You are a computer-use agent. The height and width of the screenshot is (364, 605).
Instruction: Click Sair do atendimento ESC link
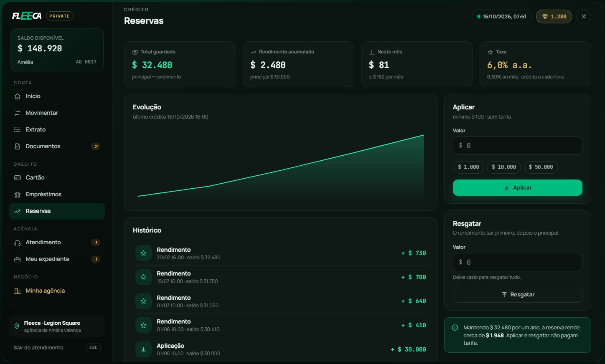click(57, 347)
